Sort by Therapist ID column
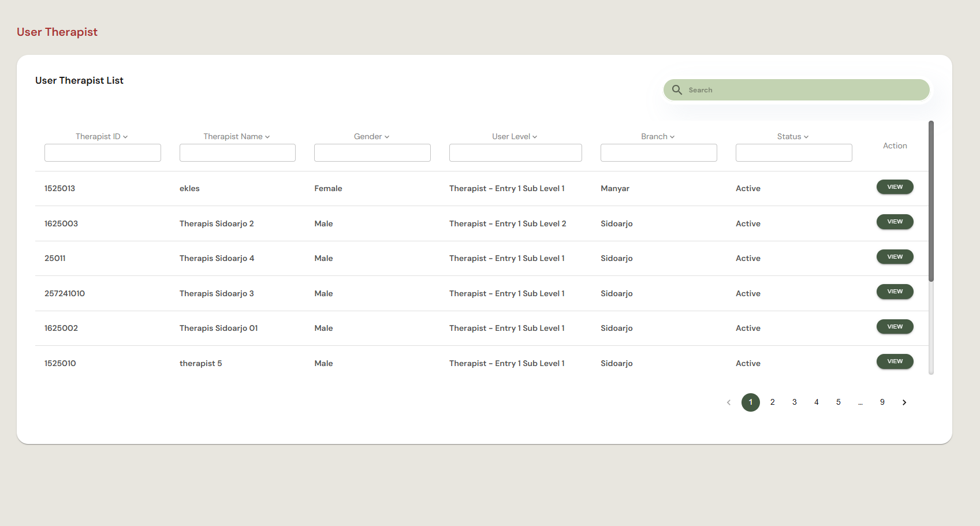Image resolution: width=980 pixels, height=526 pixels. (102, 136)
